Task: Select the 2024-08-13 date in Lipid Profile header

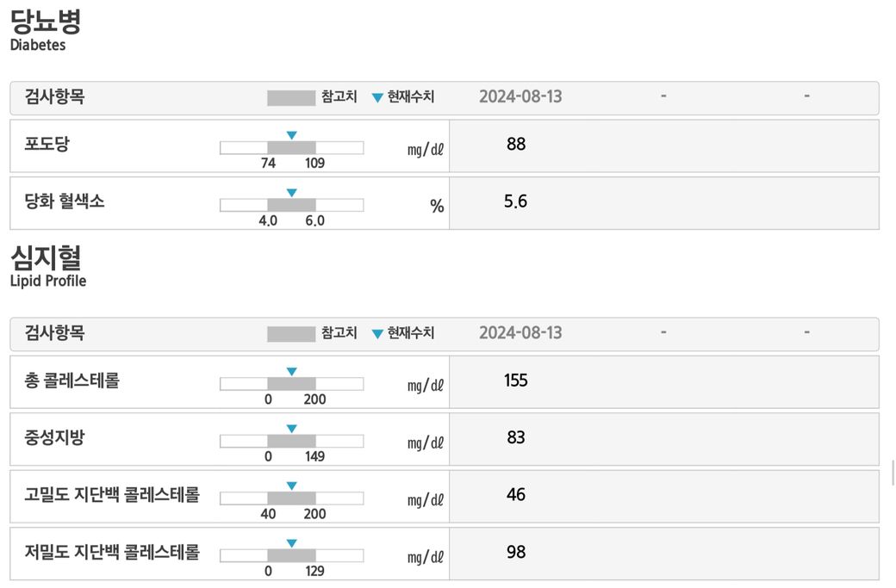Action: coord(520,332)
